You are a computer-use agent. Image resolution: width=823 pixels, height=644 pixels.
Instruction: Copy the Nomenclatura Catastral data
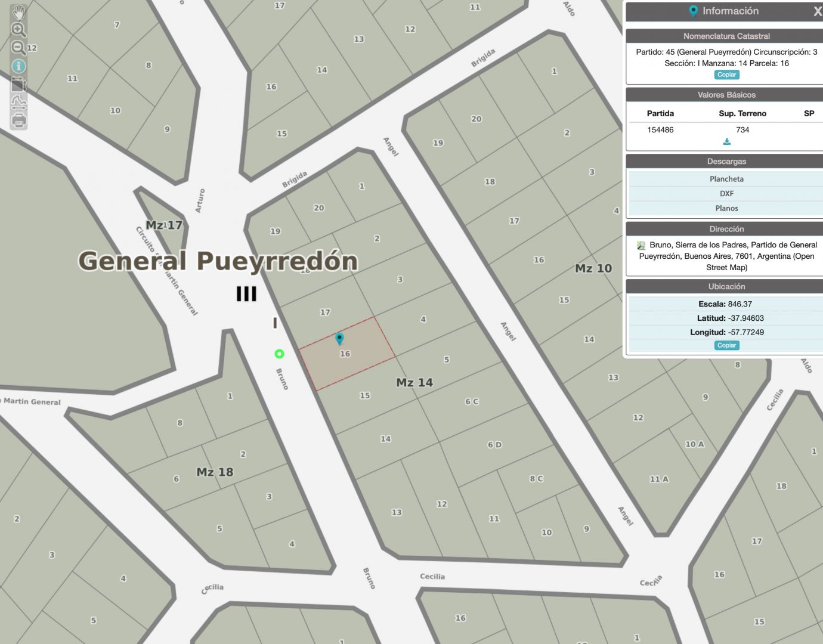(726, 75)
